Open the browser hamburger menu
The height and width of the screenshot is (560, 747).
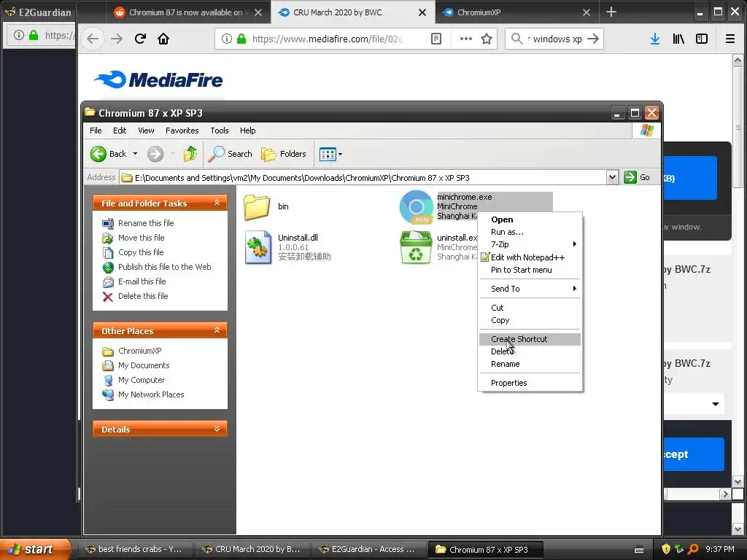tap(729, 39)
